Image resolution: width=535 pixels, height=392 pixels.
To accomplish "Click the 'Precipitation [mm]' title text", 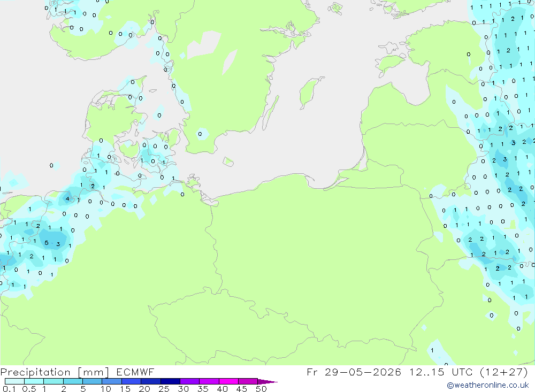I will 55,372.
